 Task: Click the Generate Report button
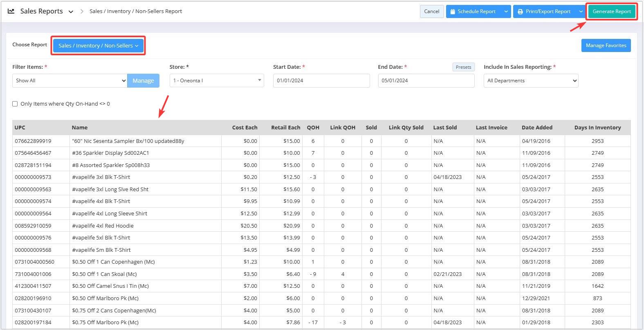[x=612, y=11]
